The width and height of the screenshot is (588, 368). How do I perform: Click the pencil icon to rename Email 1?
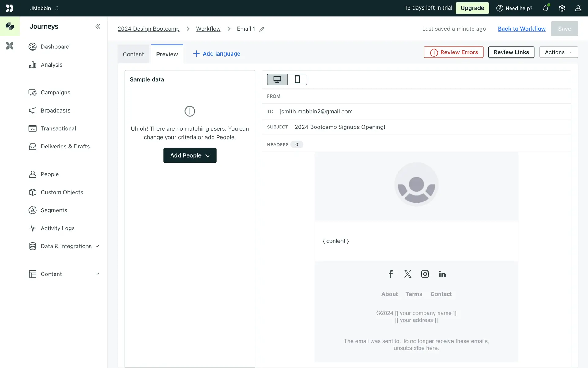262,29
